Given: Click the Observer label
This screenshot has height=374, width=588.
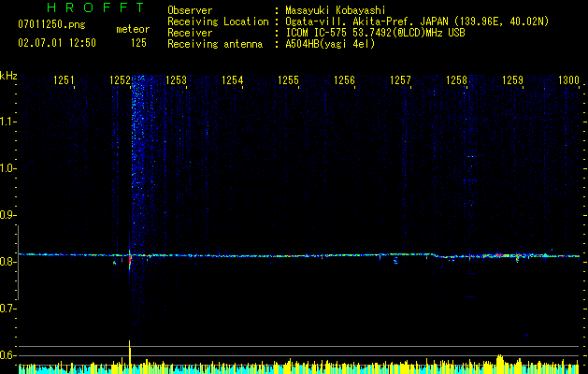Looking at the screenshot, I should pyautogui.click(x=190, y=10).
